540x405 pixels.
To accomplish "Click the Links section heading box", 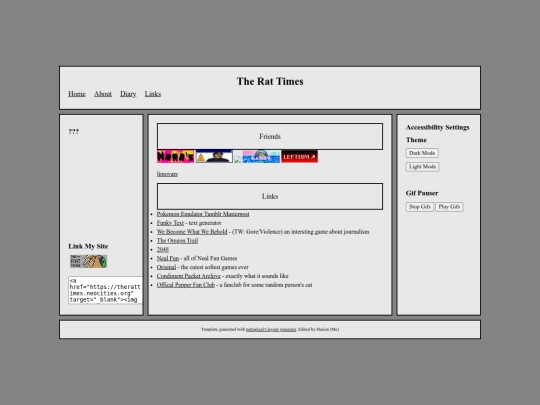I will pos(270,196).
